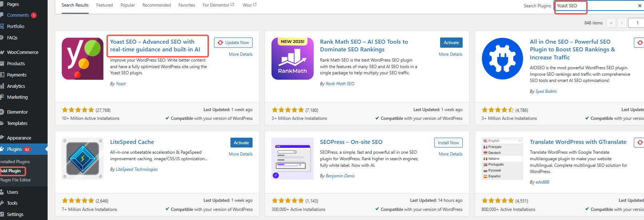Viewport: 644px width, 220px height.
Task: Click author link Syed Balkhi
Action: pyautogui.click(x=546, y=91)
